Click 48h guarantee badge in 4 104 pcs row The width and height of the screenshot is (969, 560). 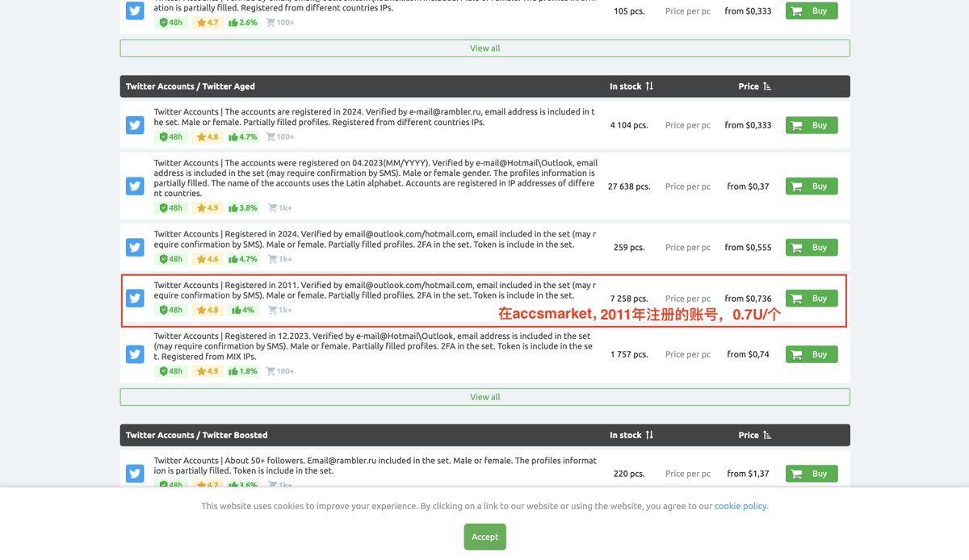[x=171, y=137]
